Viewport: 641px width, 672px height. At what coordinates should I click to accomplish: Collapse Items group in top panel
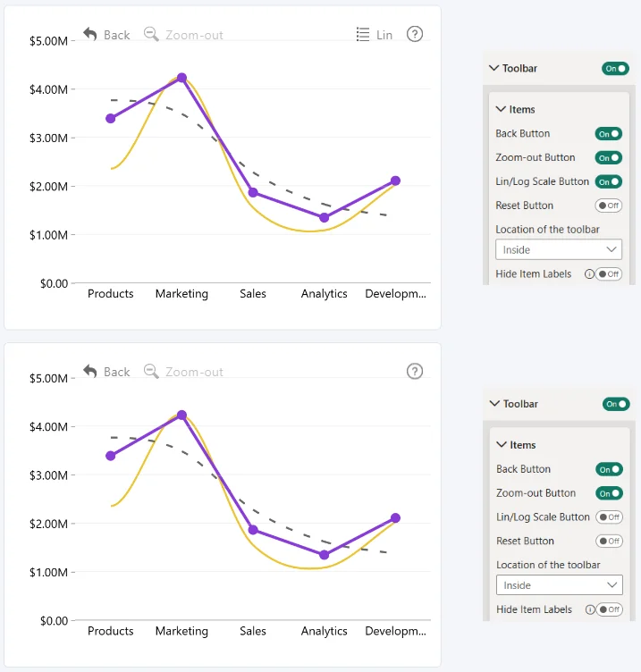pos(501,109)
